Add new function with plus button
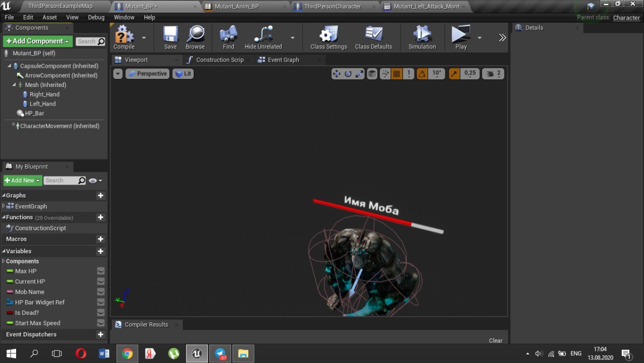Image resolution: width=644 pixels, height=363 pixels. pos(101,217)
